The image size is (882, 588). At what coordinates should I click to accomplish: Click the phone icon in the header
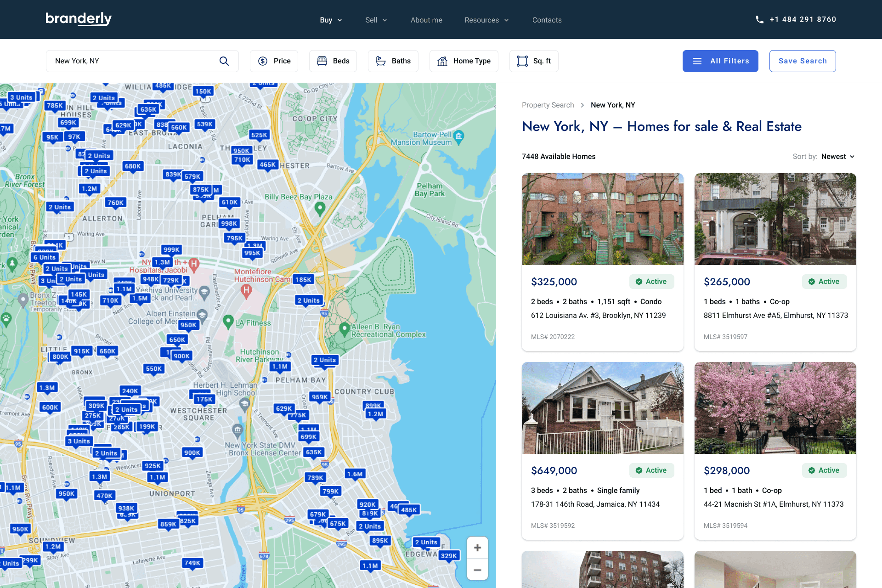760,20
